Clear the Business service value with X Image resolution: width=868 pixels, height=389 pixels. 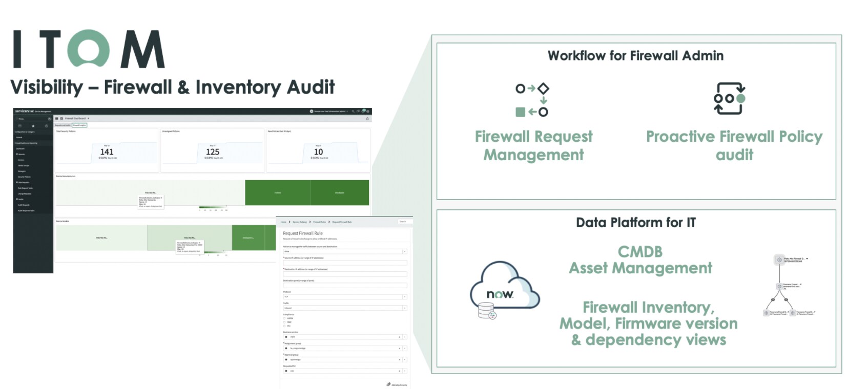400,337
